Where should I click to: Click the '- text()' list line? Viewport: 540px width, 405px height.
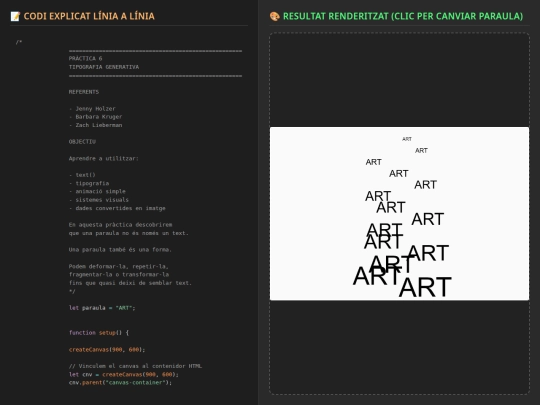82,175
